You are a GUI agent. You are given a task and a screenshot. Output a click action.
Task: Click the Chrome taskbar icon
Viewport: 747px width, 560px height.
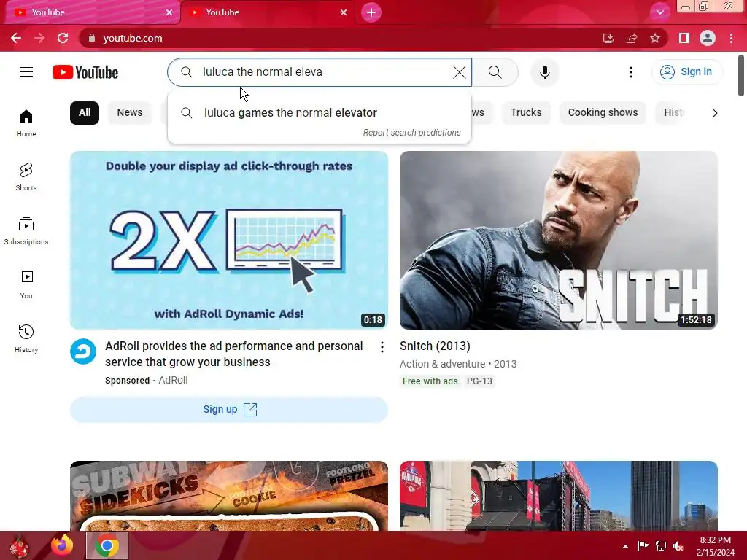pos(107,545)
